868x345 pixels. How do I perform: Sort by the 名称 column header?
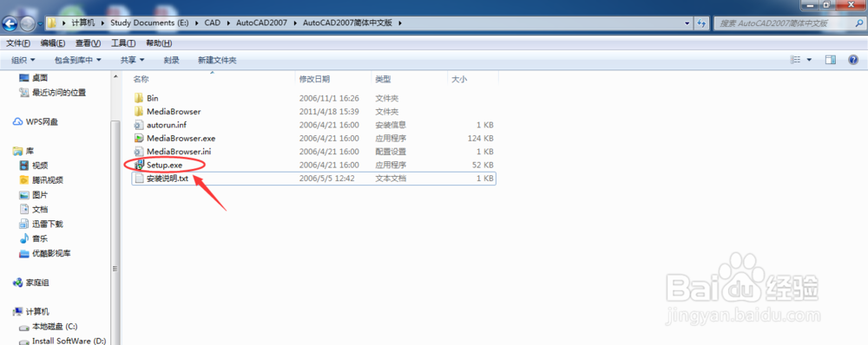[x=141, y=79]
